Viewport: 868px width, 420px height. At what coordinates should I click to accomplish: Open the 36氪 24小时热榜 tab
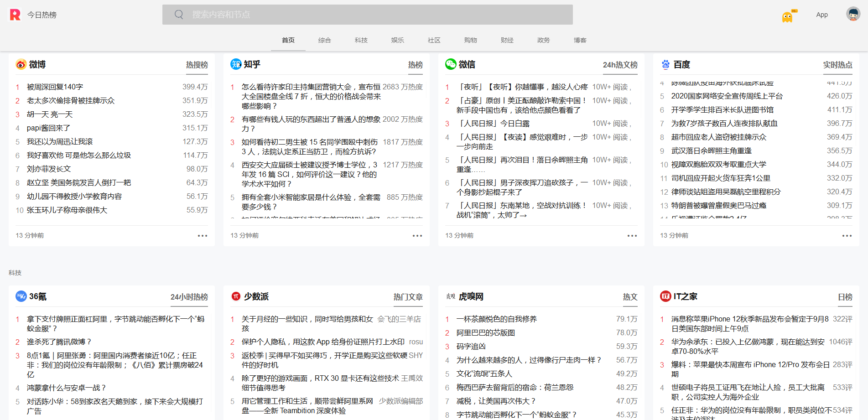point(189,297)
